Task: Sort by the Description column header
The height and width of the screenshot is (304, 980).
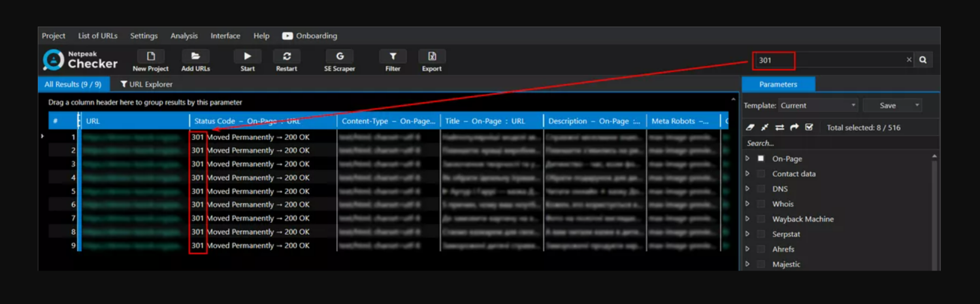Action: pos(595,121)
